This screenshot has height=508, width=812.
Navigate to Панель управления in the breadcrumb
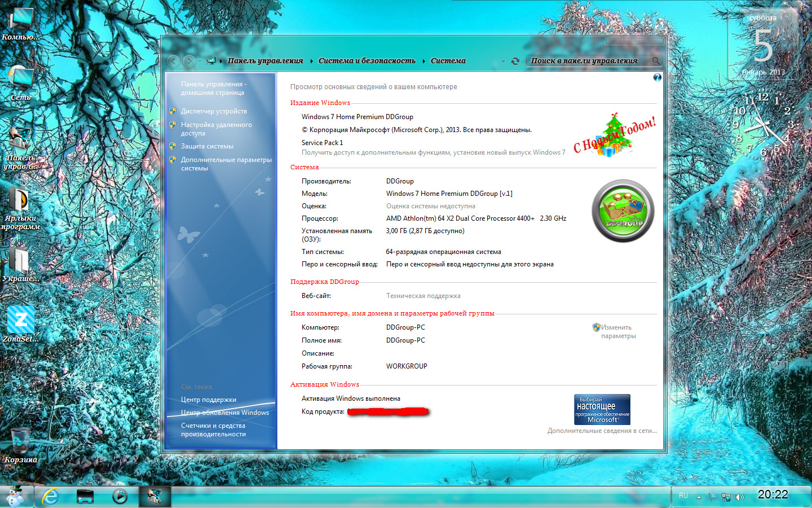[265, 61]
